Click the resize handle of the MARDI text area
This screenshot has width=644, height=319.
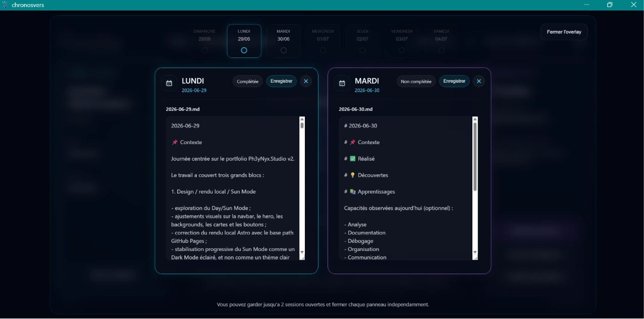475,258
